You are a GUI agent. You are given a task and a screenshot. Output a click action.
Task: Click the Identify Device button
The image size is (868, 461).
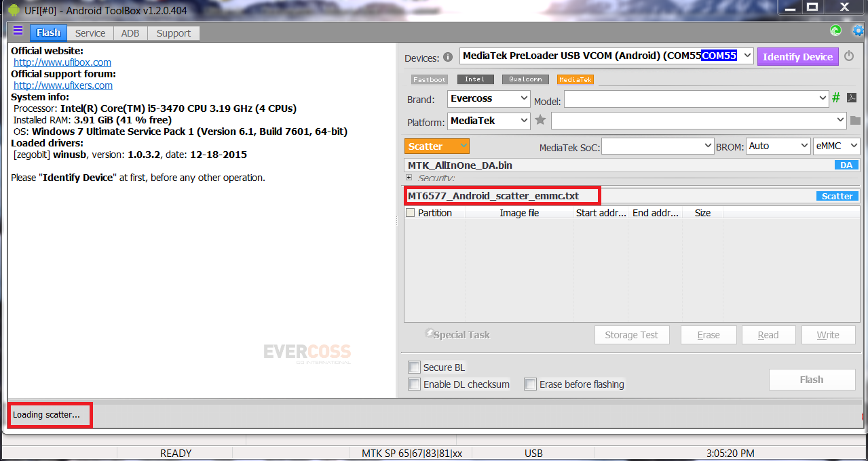tap(798, 56)
